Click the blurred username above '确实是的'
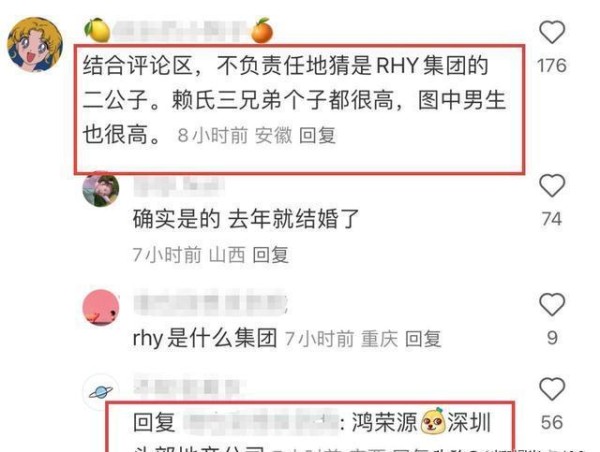 [178, 186]
